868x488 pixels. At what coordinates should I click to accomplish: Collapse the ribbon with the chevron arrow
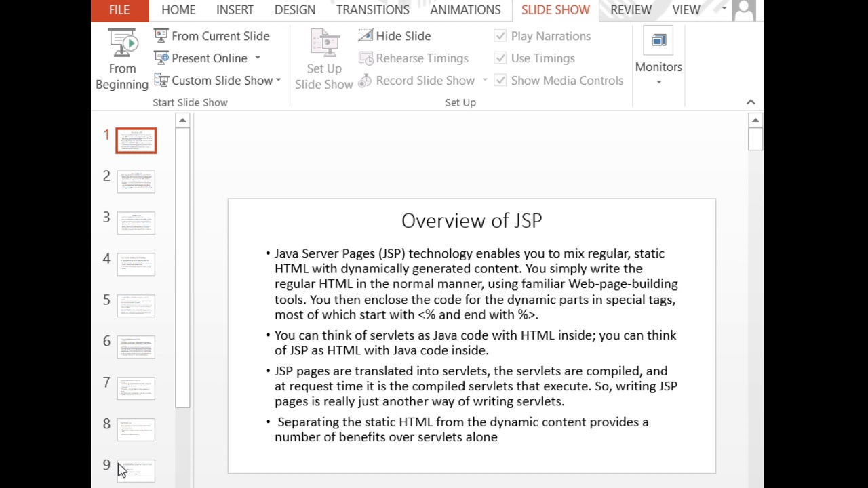pyautogui.click(x=751, y=102)
